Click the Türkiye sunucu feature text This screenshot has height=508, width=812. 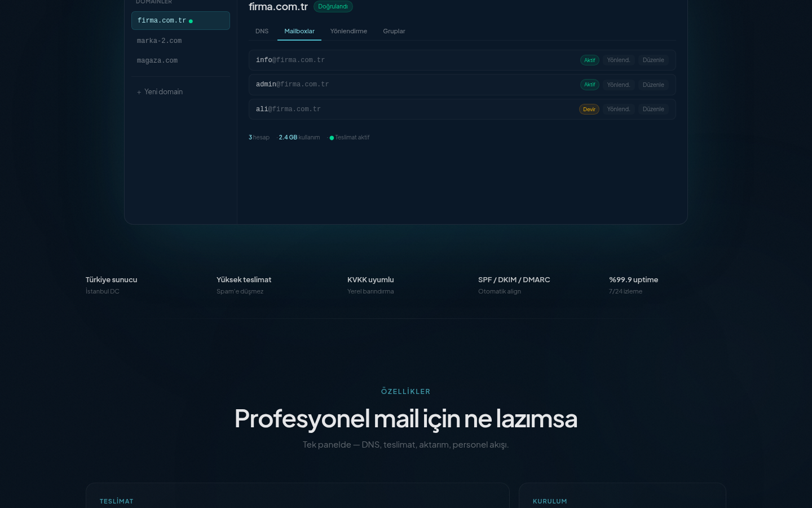[x=111, y=279]
